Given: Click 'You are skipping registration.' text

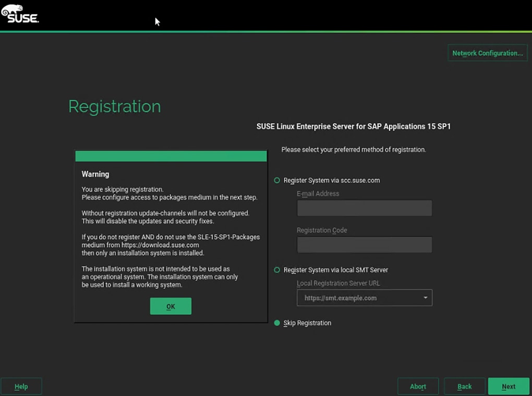Looking at the screenshot, I should 123,189.
